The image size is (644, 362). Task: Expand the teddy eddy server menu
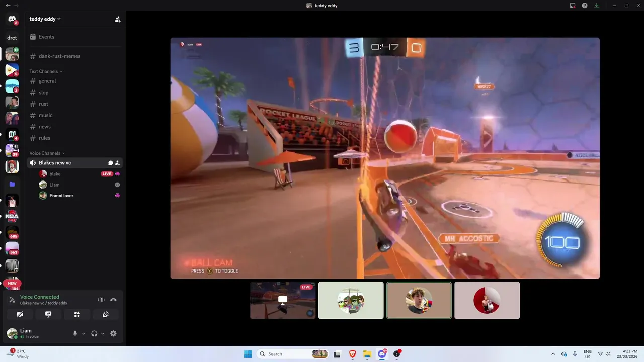(x=45, y=19)
